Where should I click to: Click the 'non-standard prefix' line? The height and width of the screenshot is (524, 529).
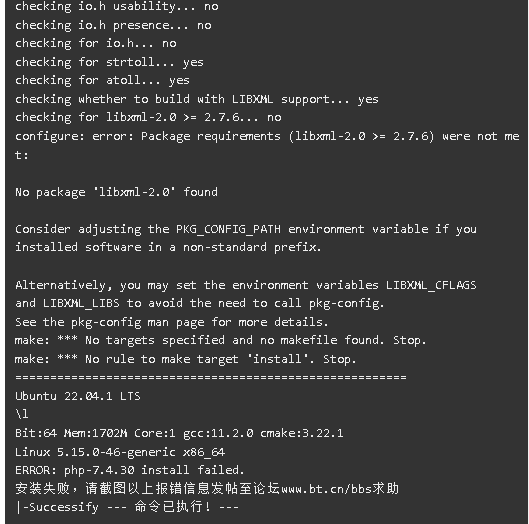coord(168,248)
